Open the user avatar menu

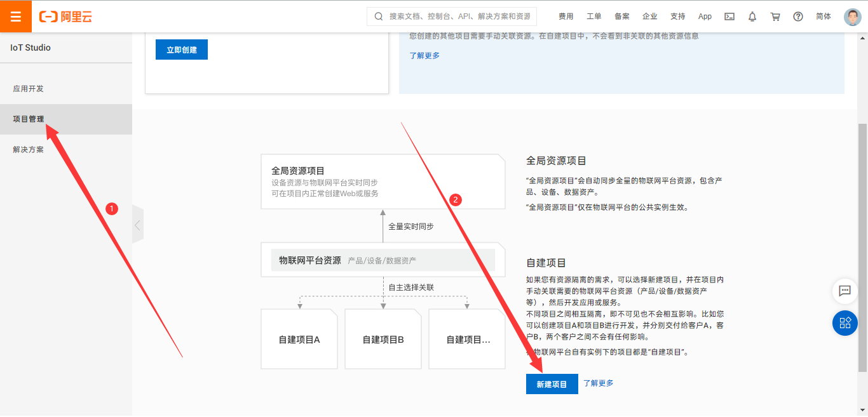point(853,17)
